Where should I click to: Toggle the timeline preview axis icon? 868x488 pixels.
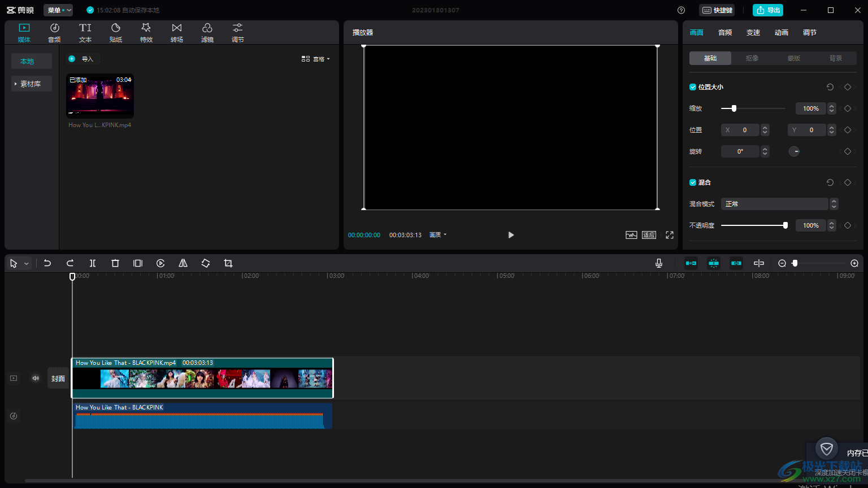(759, 263)
